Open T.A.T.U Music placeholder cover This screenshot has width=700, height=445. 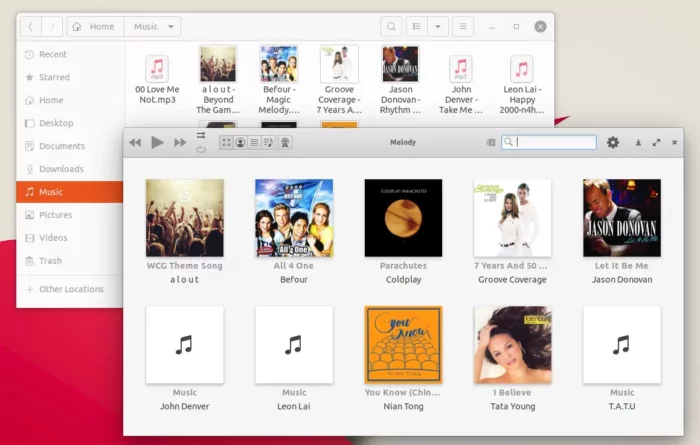[622, 345]
